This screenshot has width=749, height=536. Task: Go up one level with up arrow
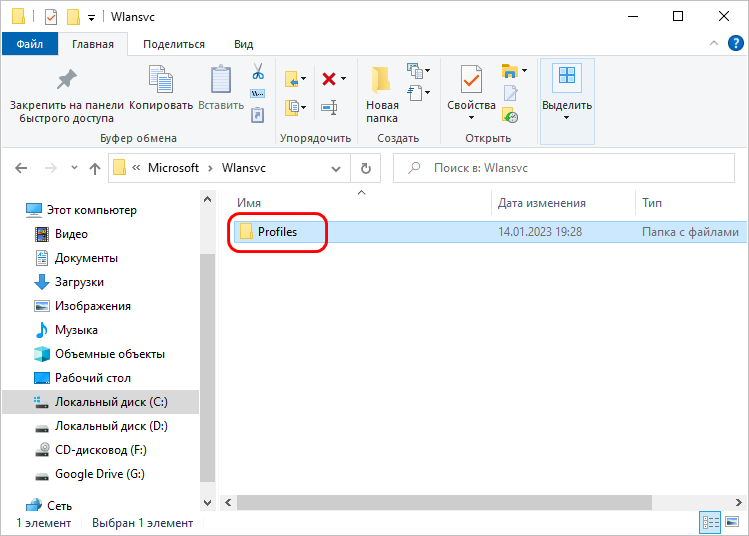pos(95,168)
